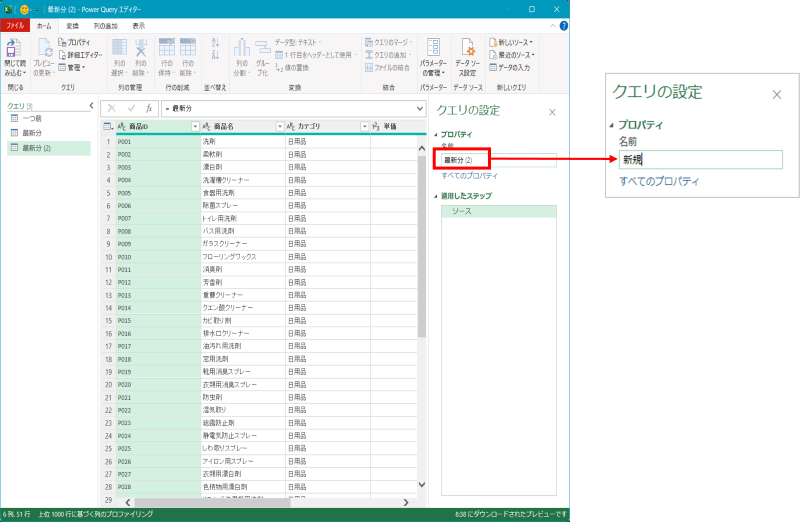Click 閉じて読み込む (Close & Load) icon
Viewport: 800px width, 522px height.
(13, 49)
